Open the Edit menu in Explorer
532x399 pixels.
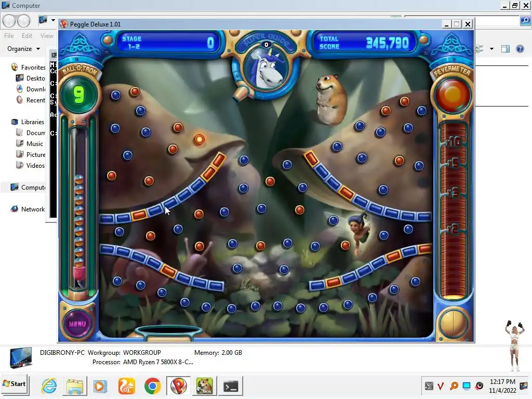(27, 36)
